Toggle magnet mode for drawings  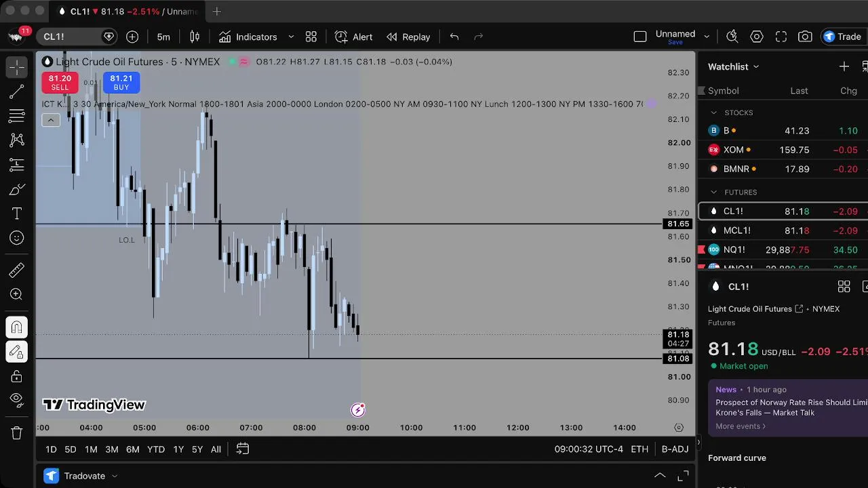point(17,327)
